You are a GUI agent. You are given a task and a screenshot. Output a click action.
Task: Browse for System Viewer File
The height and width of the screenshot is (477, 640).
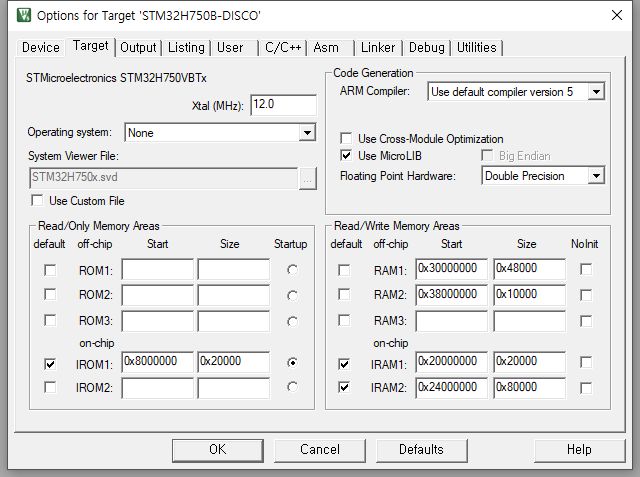308,179
